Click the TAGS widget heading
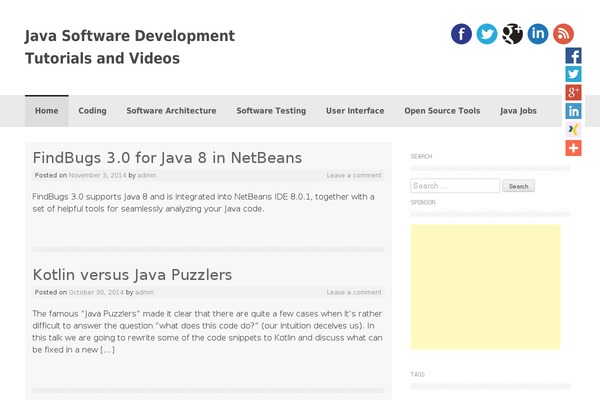600x400 pixels. [x=417, y=374]
